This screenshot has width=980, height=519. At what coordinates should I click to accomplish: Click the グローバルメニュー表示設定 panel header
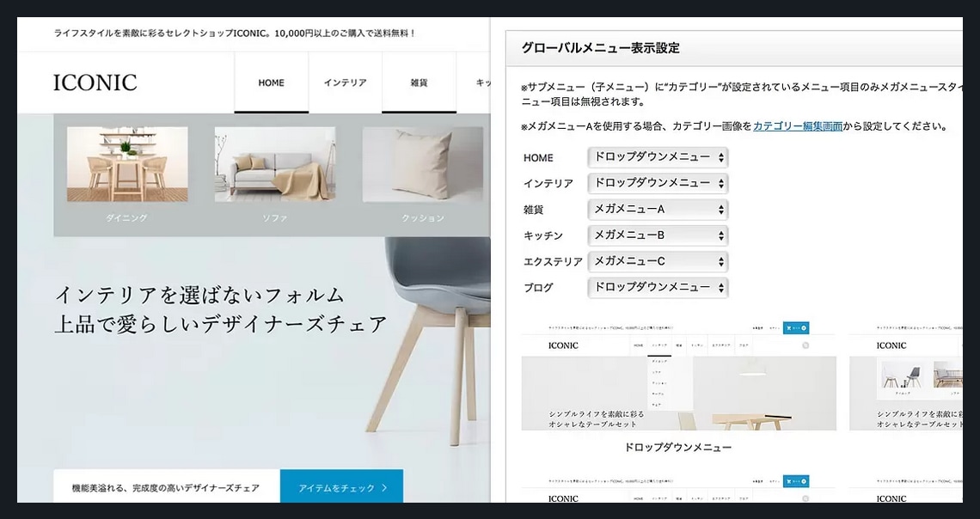click(x=734, y=48)
